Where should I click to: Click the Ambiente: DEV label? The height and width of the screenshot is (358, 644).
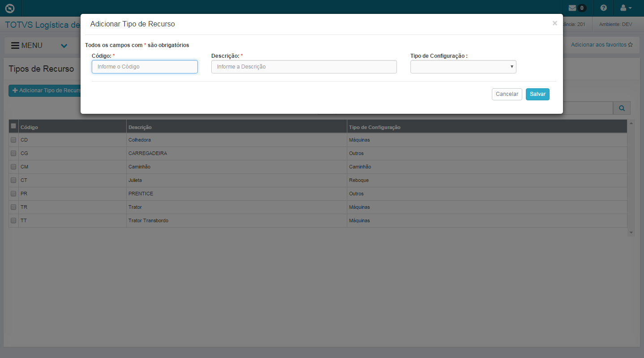point(616,24)
